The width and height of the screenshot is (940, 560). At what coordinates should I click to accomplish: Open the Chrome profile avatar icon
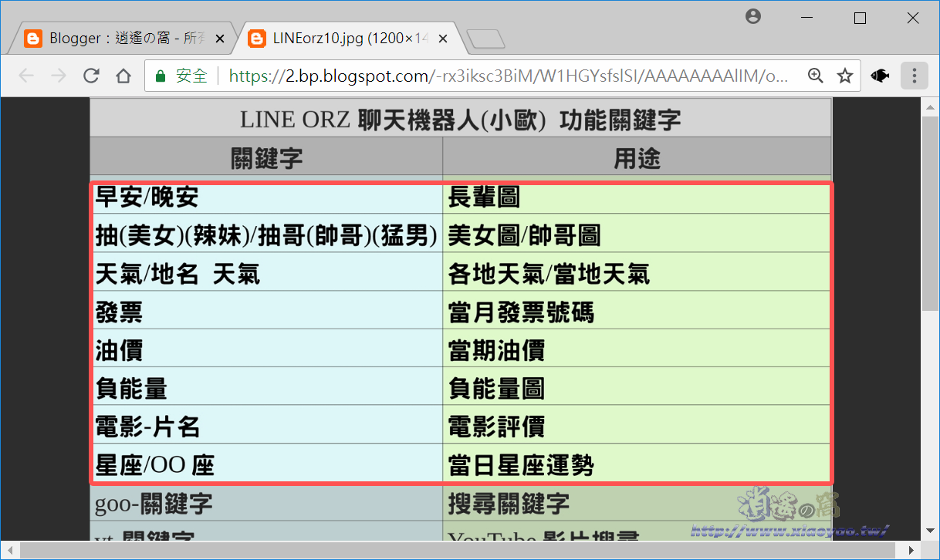[x=754, y=16]
